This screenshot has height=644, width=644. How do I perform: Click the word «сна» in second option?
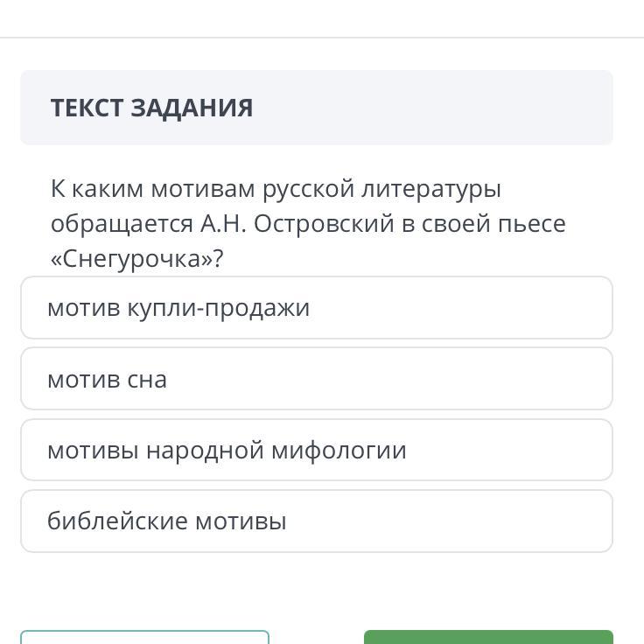click(x=147, y=380)
